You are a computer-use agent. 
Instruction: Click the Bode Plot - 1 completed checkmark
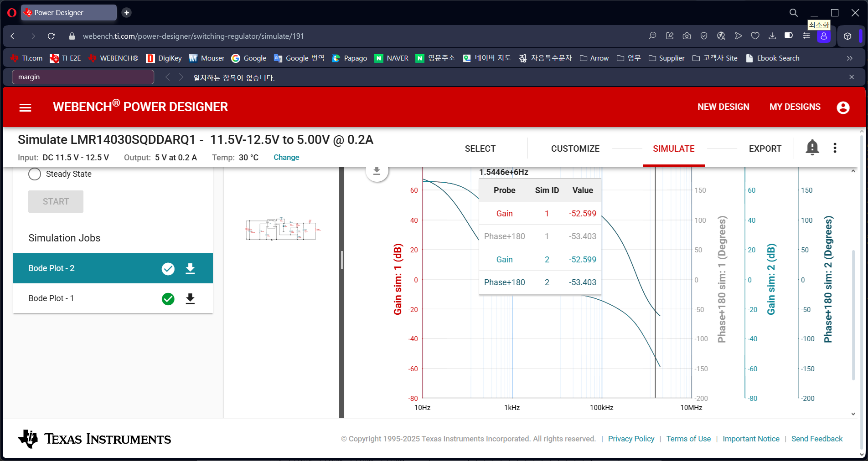[168, 299]
